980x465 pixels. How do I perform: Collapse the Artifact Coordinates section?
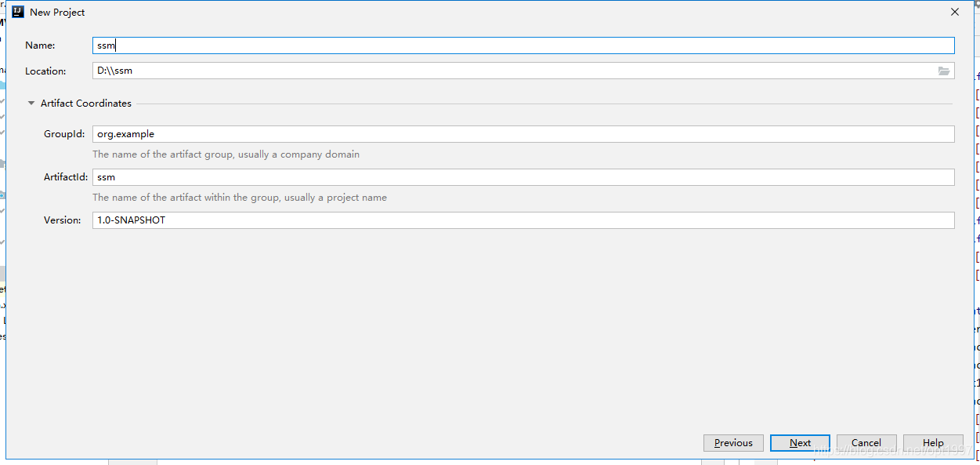[x=31, y=103]
